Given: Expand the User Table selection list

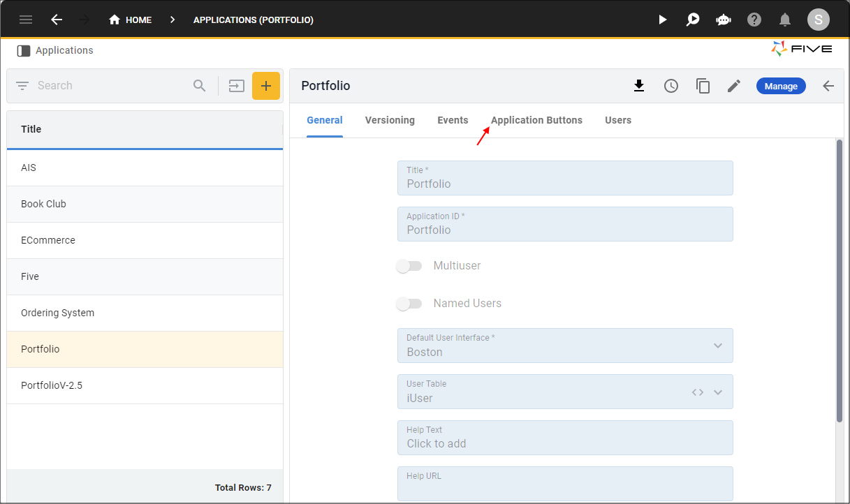Looking at the screenshot, I should point(719,392).
